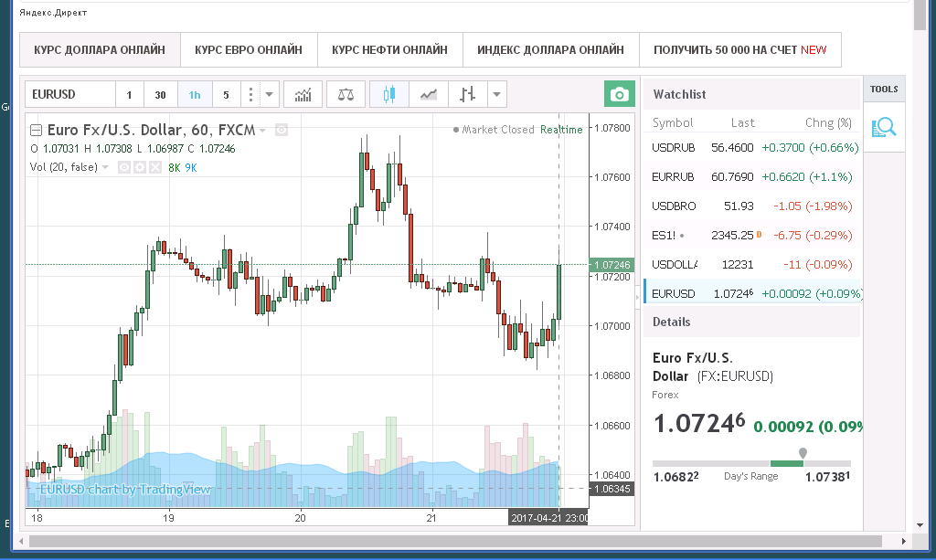Click horizontal scrollbar left arrow
The width and height of the screenshot is (936, 560).
[22, 541]
